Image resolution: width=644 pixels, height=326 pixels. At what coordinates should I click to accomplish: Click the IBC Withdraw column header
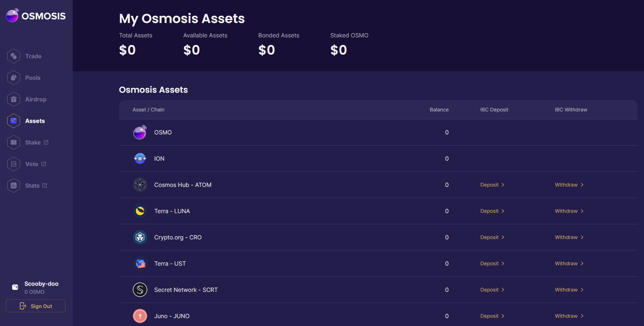click(571, 110)
